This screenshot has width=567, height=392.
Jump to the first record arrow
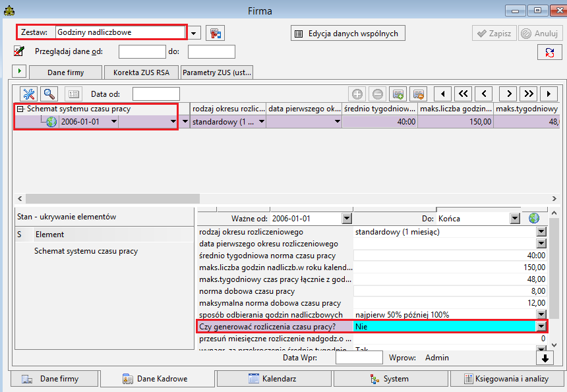pos(442,94)
